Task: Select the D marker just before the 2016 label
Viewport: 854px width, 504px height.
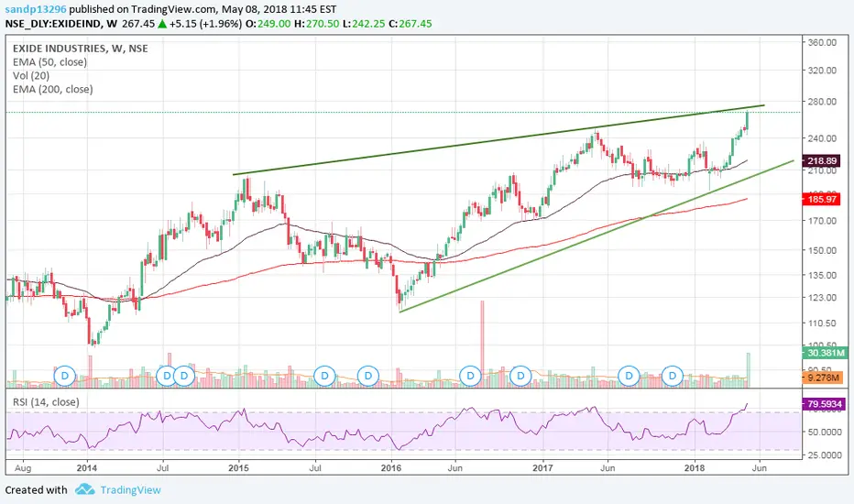Action: (368, 376)
